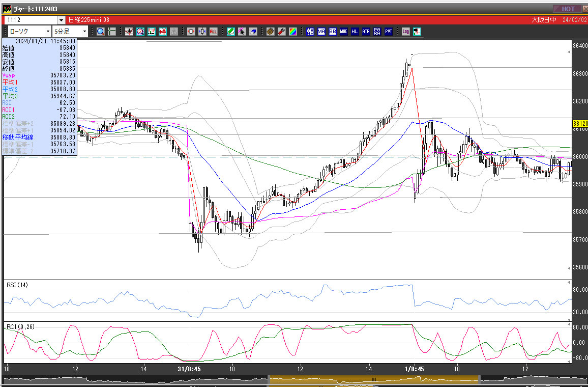Click the 日経225mini 03 instrument name

point(89,20)
